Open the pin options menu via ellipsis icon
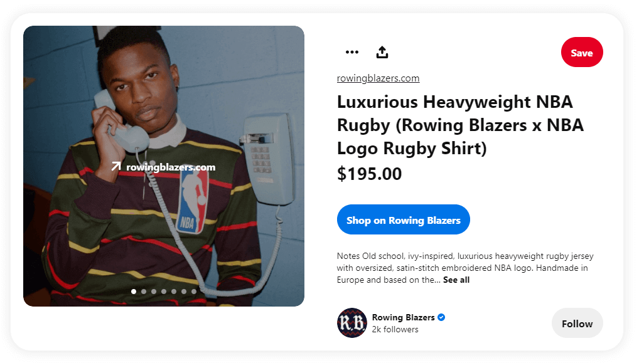 pyautogui.click(x=352, y=52)
